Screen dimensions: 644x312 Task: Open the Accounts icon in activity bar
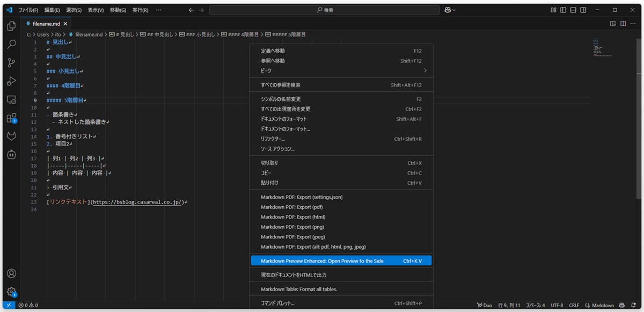coord(11,274)
